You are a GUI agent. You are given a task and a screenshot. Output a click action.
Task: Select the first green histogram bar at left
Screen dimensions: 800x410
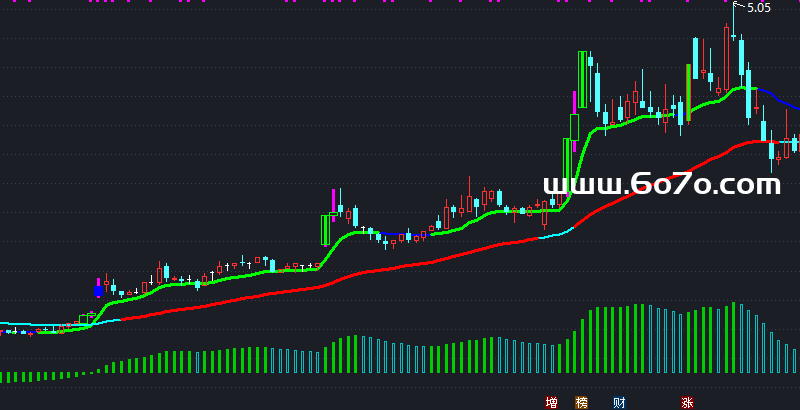pyautogui.click(x=3, y=378)
